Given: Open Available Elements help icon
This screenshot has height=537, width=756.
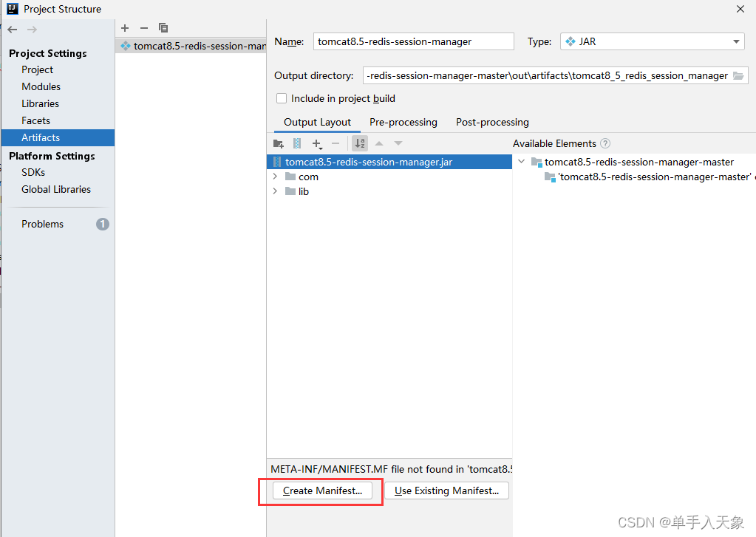Looking at the screenshot, I should click(605, 143).
